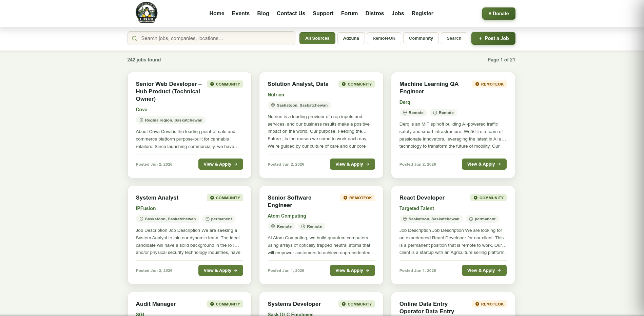The width and height of the screenshot is (644, 316).
Task: View & Apply for Machine Learning QA Engineer
Action: pos(484,164)
